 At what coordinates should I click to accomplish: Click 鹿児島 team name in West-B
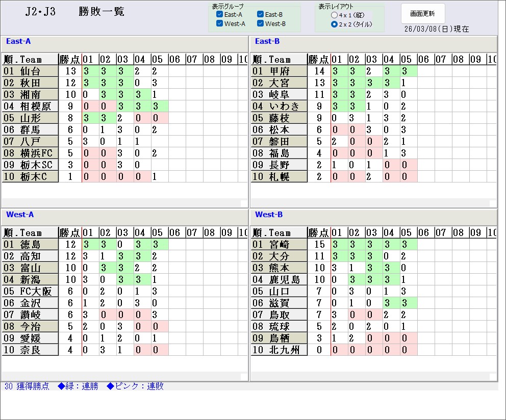pyautogui.click(x=285, y=280)
